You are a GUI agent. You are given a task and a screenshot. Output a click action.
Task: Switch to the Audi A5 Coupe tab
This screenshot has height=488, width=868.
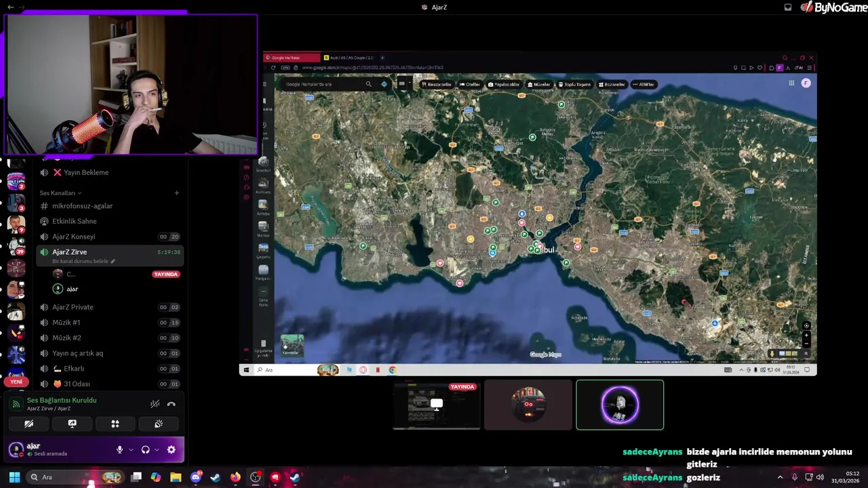click(x=349, y=58)
